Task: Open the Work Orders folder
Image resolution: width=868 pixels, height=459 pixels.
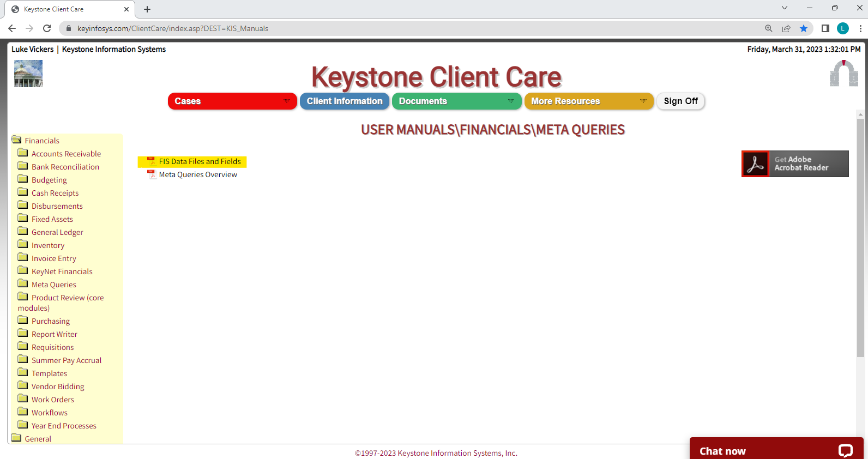Action: tap(52, 400)
